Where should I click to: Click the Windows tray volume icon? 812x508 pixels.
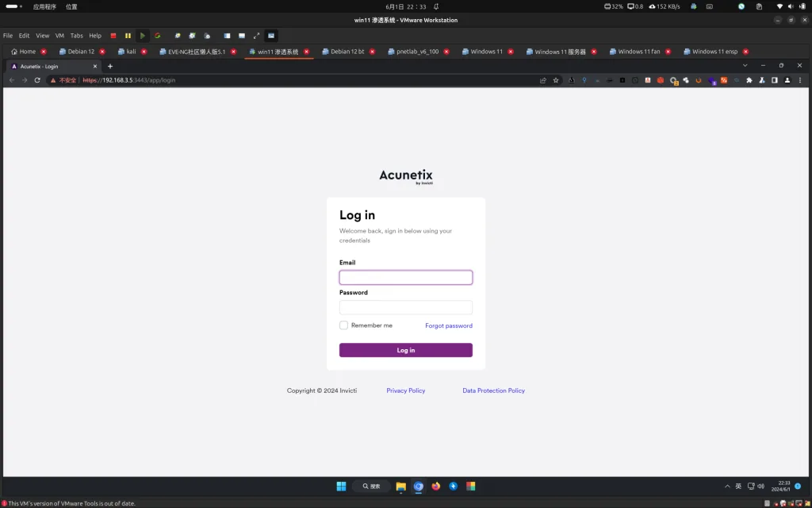pos(760,487)
